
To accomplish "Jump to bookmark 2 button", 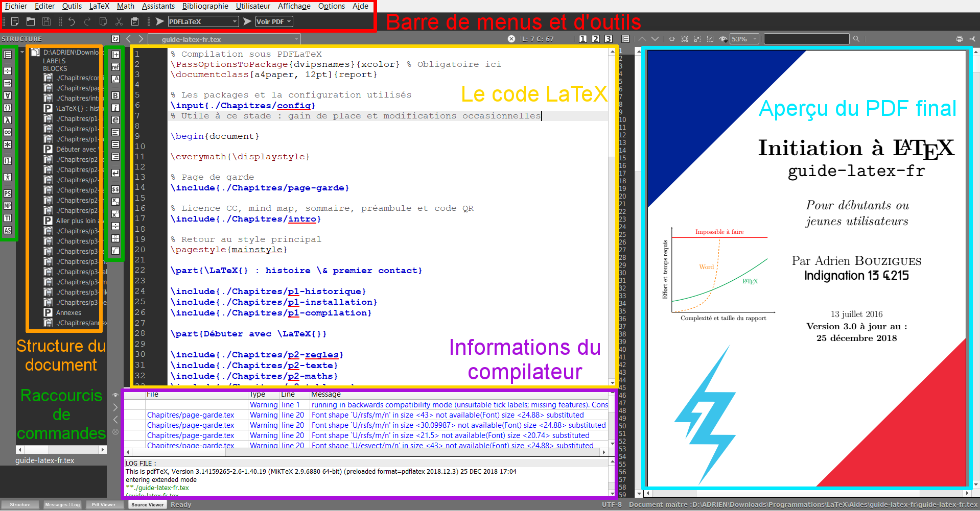I will point(595,39).
